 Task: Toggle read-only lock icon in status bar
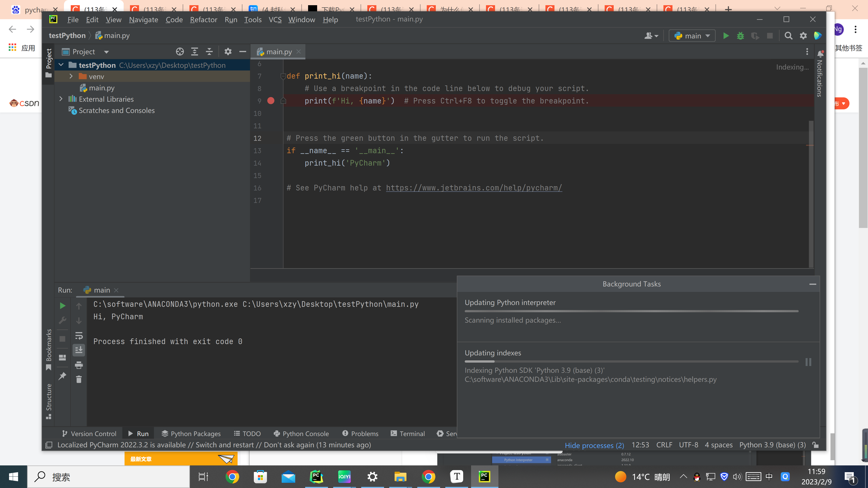coord(815,445)
